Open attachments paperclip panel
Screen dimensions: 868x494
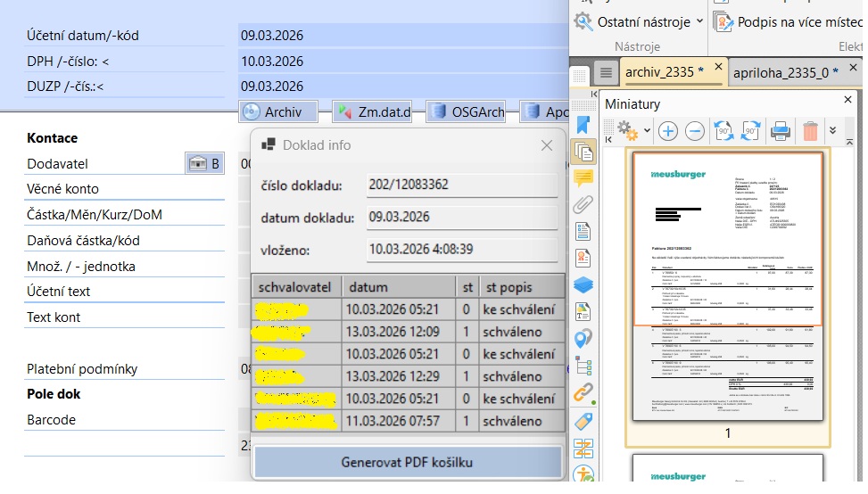point(583,204)
